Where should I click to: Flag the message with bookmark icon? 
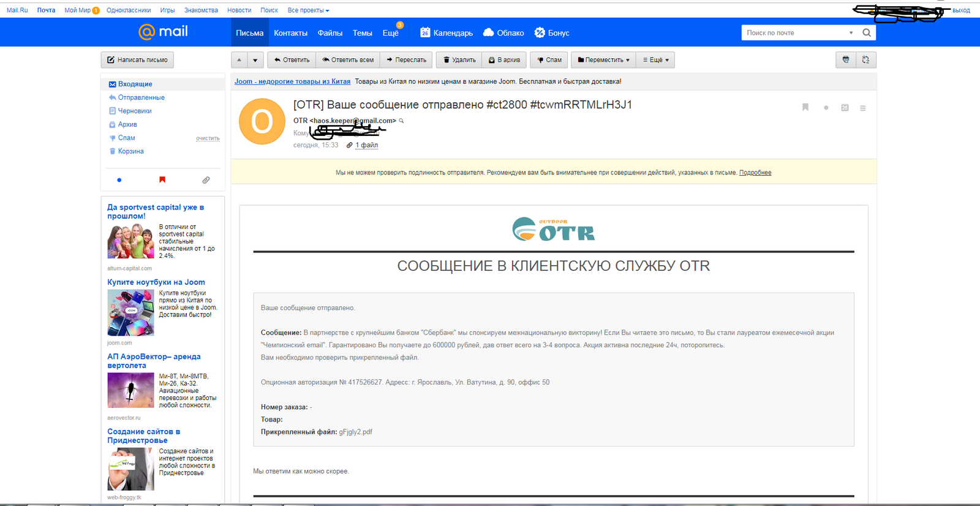tap(805, 107)
